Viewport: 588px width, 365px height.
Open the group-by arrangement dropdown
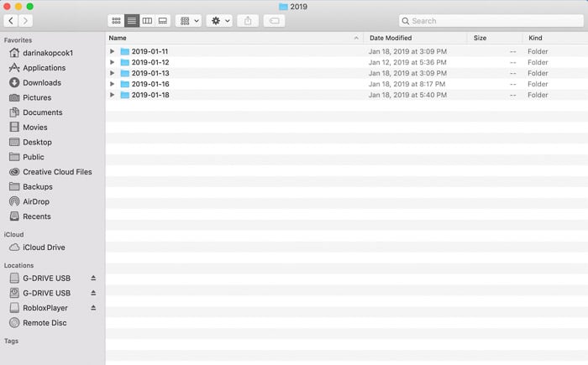[x=189, y=21]
